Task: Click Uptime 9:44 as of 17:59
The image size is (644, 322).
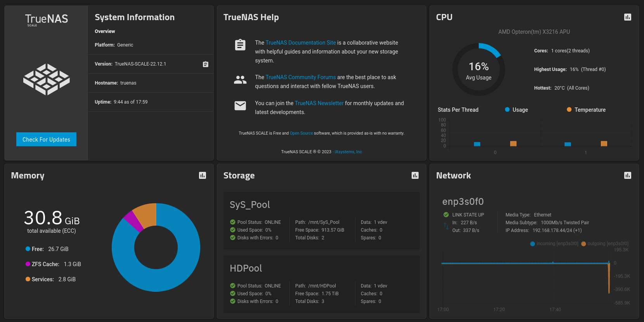Action: coord(121,102)
